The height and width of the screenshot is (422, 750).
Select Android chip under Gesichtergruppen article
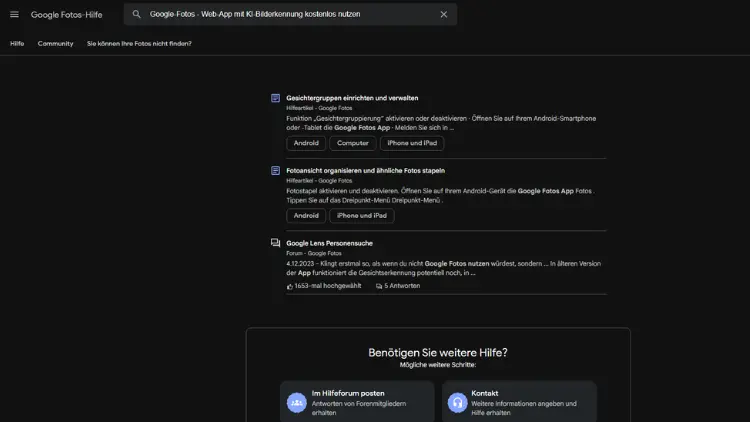pyautogui.click(x=306, y=143)
